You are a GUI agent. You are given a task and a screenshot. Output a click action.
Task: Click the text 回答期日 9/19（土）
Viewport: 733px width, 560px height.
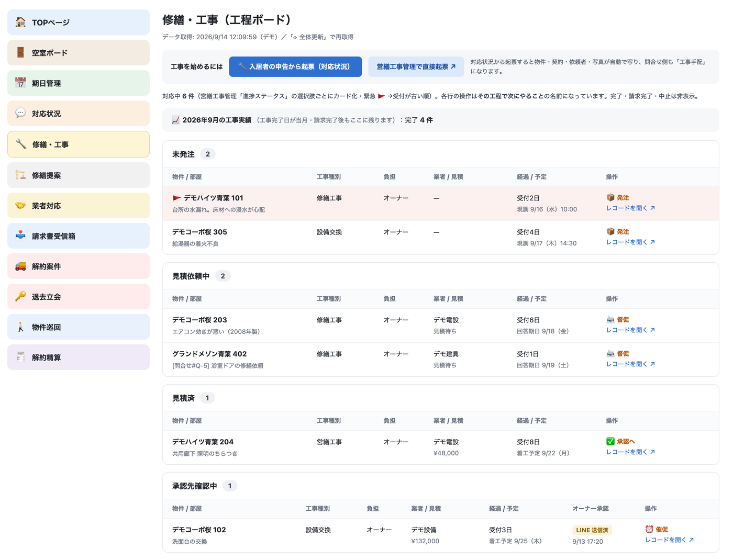pos(542,365)
